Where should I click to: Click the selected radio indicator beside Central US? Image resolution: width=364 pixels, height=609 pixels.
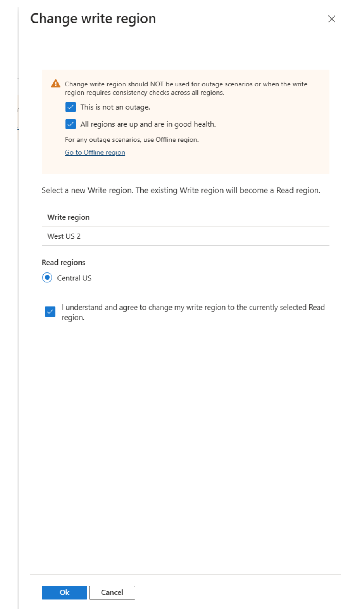pyautogui.click(x=47, y=278)
